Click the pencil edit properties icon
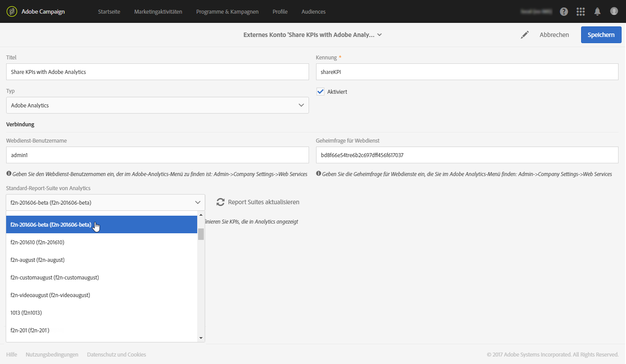The image size is (626, 364). [x=525, y=35]
